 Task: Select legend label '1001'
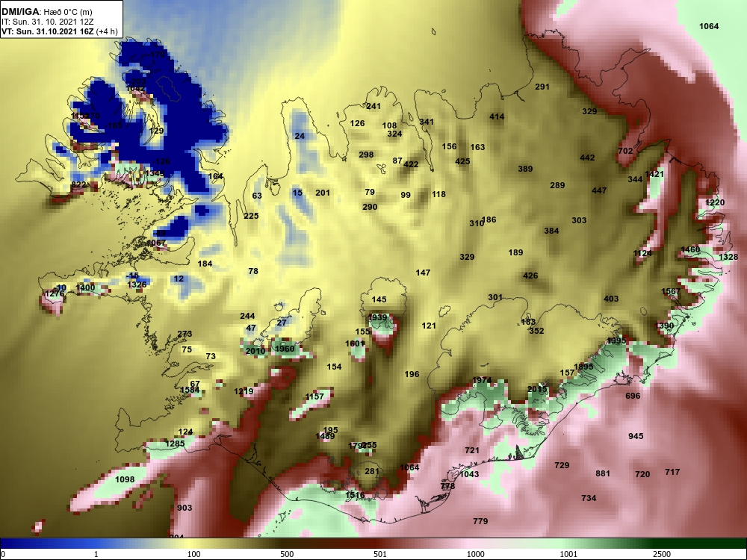click(568, 554)
